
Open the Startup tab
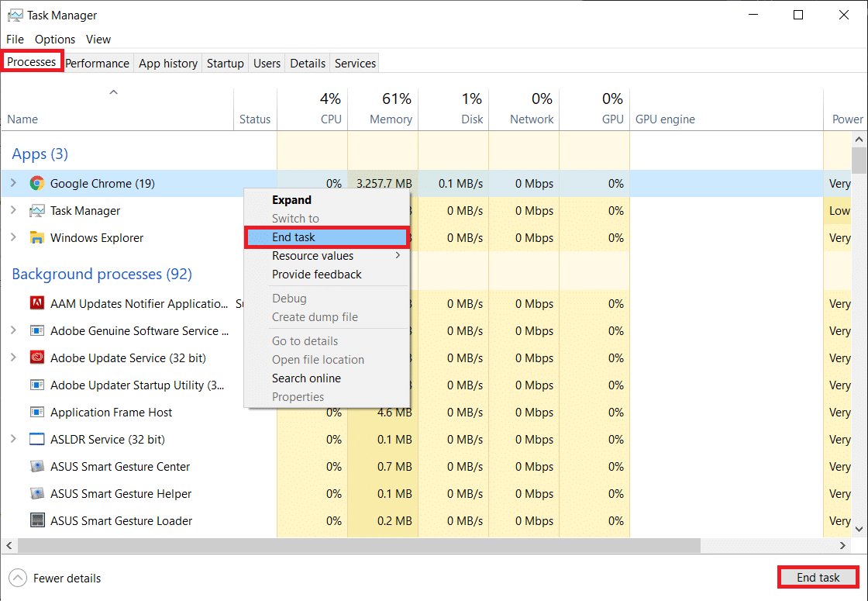pyautogui.click(x=225, y=64)
